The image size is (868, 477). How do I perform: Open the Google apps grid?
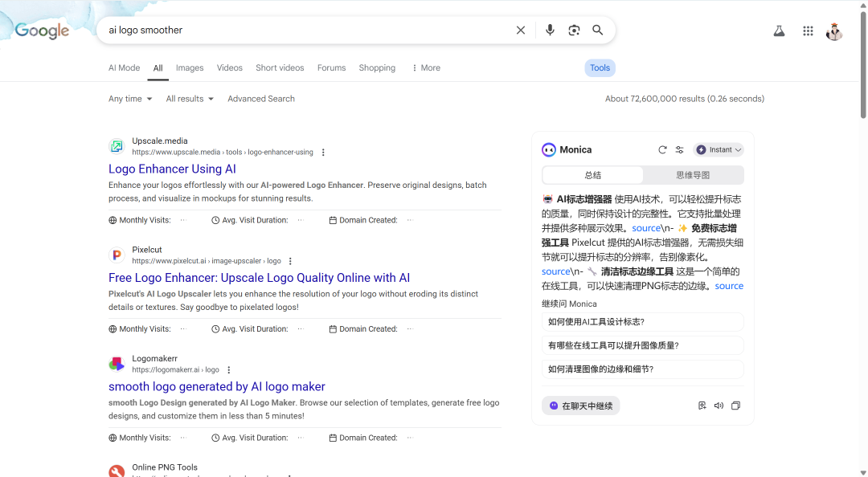tap(808, 31)
